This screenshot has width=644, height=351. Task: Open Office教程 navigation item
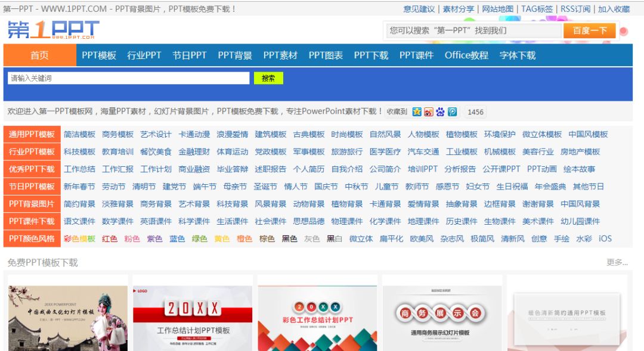tap(466, 55)
